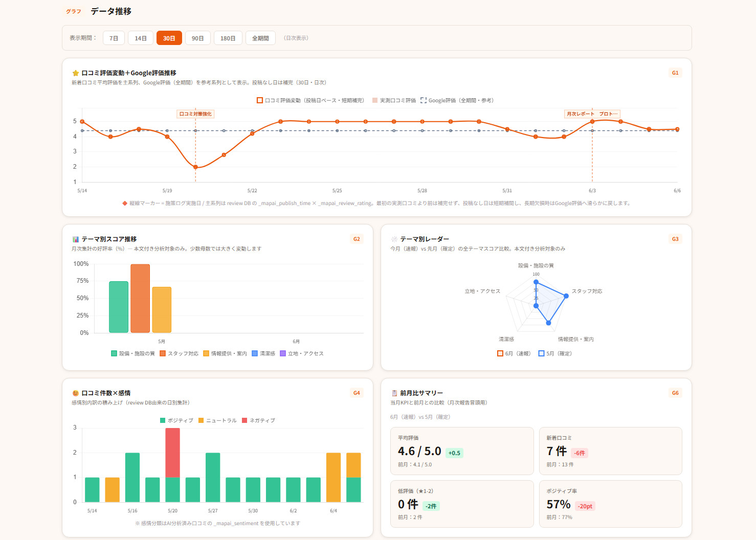This screenshot has width=756, height=540.
Task: Click the bar chart icon beside テーマ別スコア推移
Action: click(76, 239)
